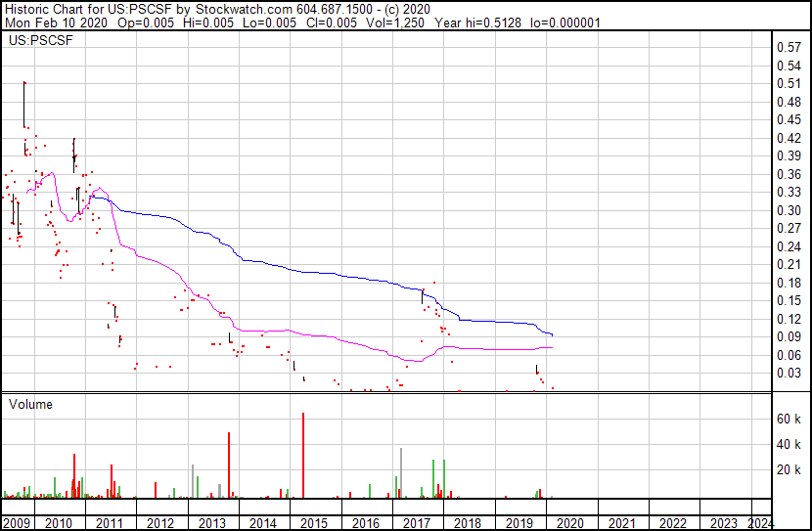Viewport: 812px width, 531px height.
Task: Select the 2021 year label on the axis
Action: click(x=621, y=523)
